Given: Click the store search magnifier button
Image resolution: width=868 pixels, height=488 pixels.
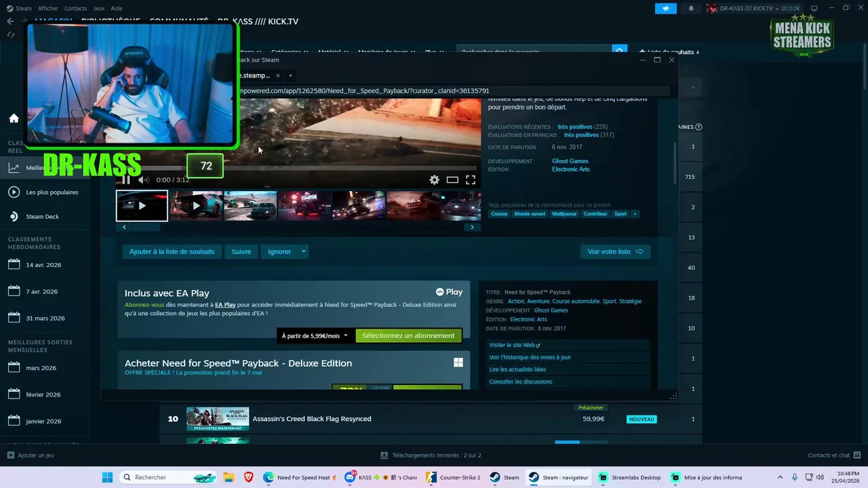Looking at the screenshot, I should pyautogui.click(x=620, y=52).
